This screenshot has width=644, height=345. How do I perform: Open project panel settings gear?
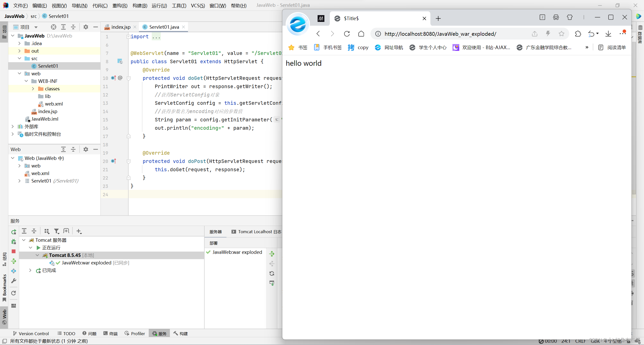coord(86,27)
